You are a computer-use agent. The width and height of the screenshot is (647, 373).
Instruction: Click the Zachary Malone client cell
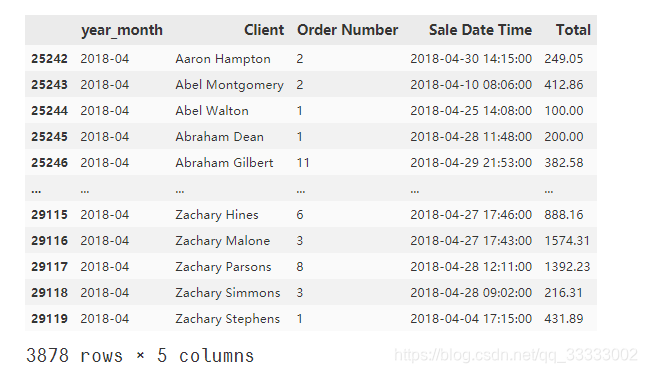point(222,241)
